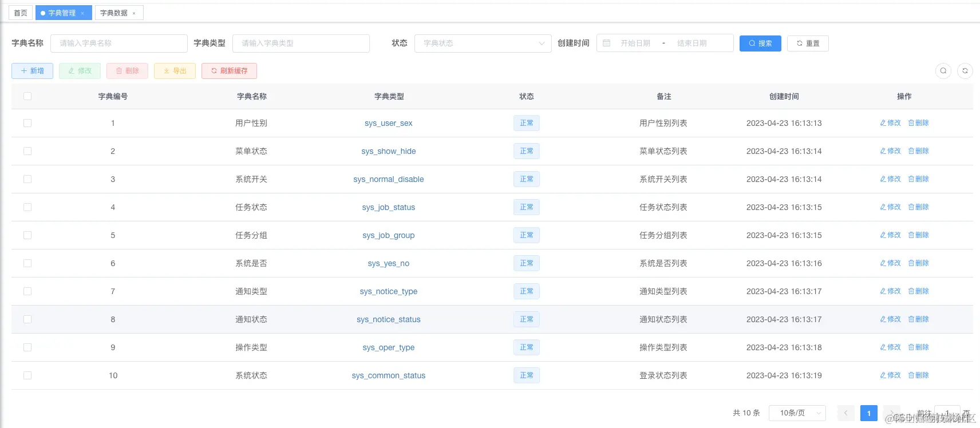Delete the 任务状态 row via 删除
Screen dimensions: 980x428
tap(919, 207)
